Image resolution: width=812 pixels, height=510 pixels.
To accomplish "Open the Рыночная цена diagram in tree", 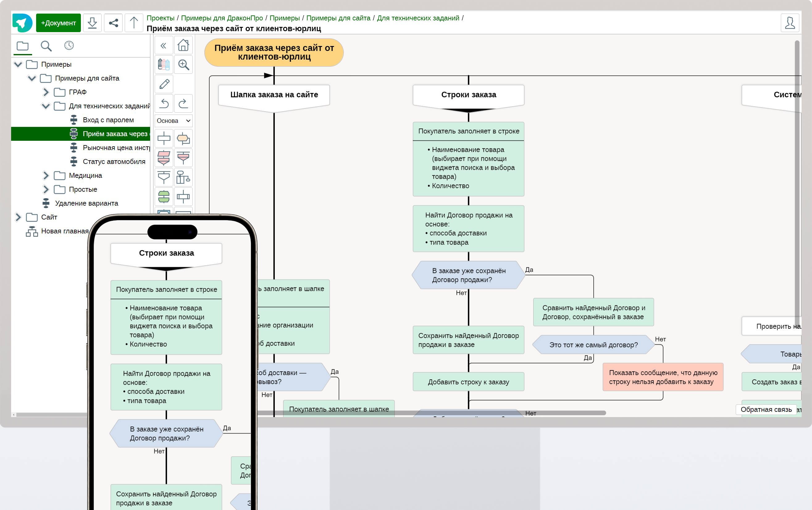I will tap(116, 148).
